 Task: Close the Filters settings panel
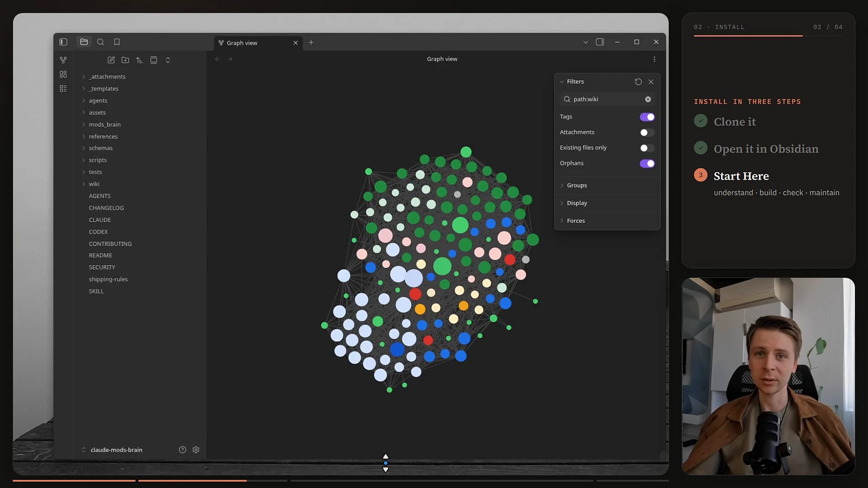pyautogui.click(x=651, y=82)
